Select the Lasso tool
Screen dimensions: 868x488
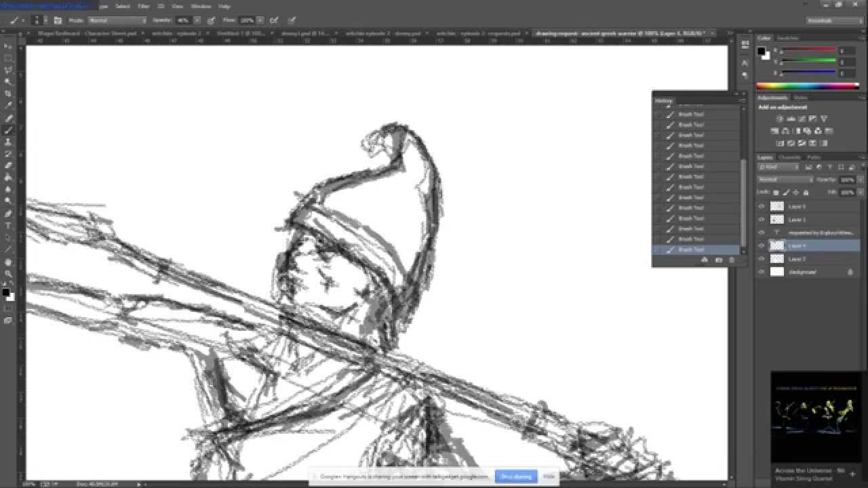(9, 68)
